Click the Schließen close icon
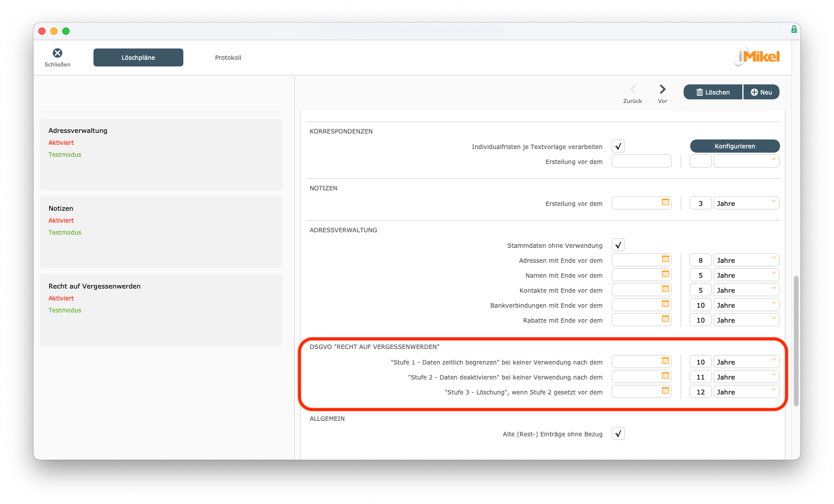 [x=58, y=53]
